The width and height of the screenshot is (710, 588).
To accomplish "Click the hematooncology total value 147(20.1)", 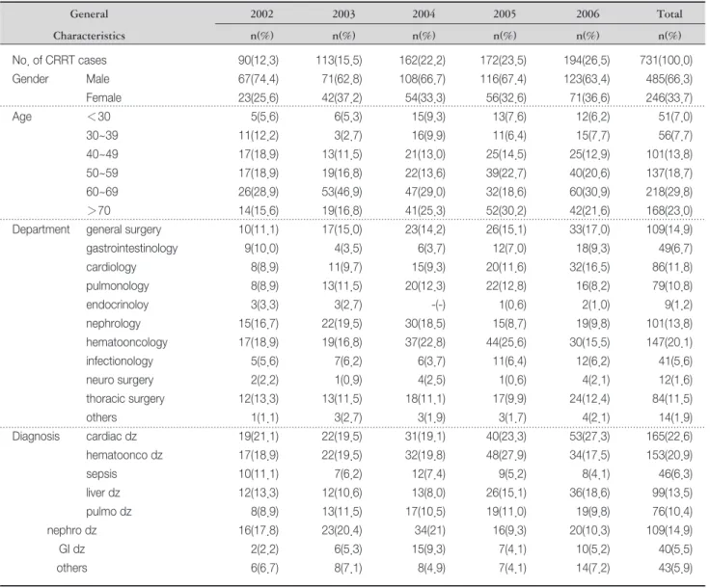I will coord(669,343).
